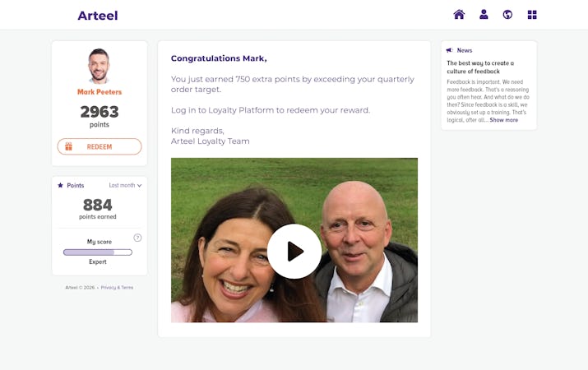The image size is (588, 370).
Task: Click Mark Peeters profile photo
Action: (99, 66)
